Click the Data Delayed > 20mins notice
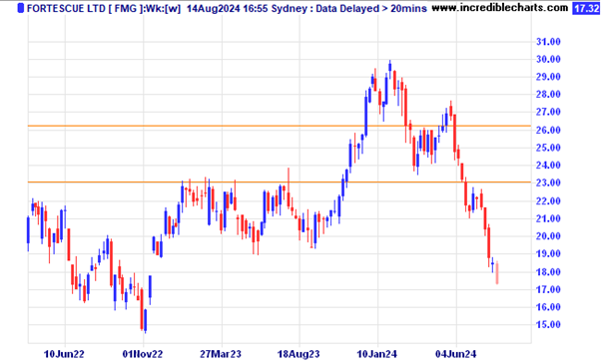 pyautogui.click(x=371, y=8)
